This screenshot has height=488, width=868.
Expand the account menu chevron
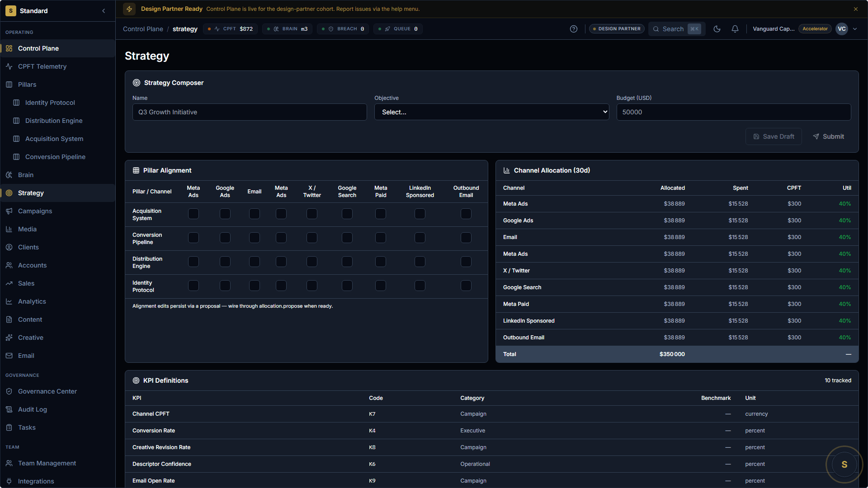(855, 29)
